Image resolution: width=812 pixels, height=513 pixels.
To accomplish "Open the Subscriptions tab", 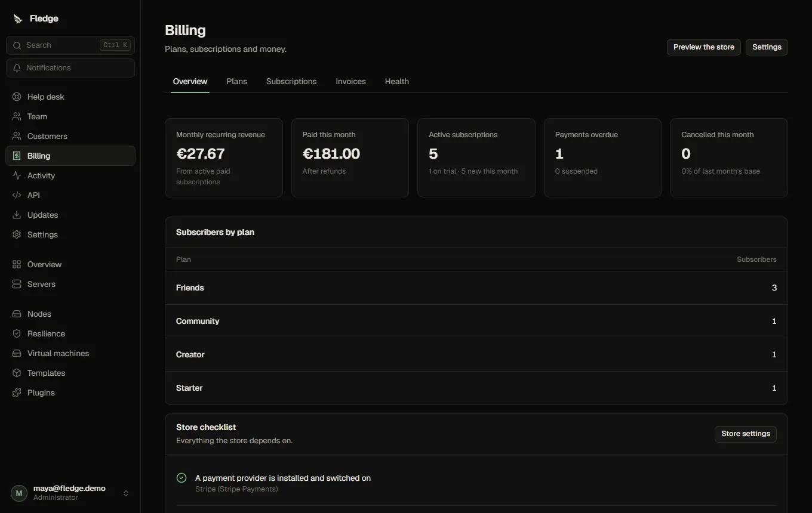I will pyautogui.click(x=291, y=81).
